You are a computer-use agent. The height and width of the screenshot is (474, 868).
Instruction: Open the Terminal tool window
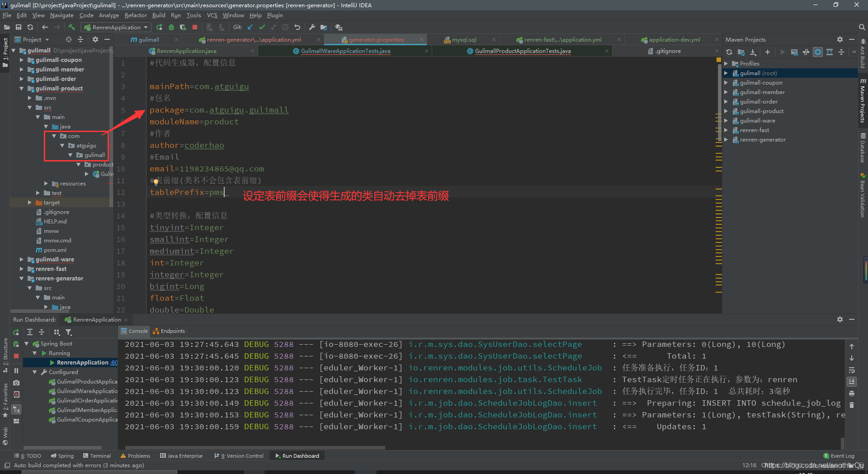(97, 455)
